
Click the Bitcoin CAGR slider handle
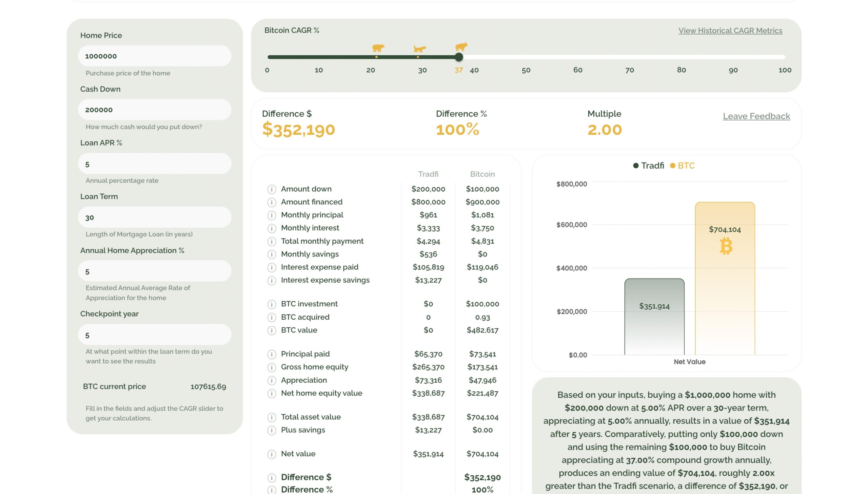(x=459, y=57)
